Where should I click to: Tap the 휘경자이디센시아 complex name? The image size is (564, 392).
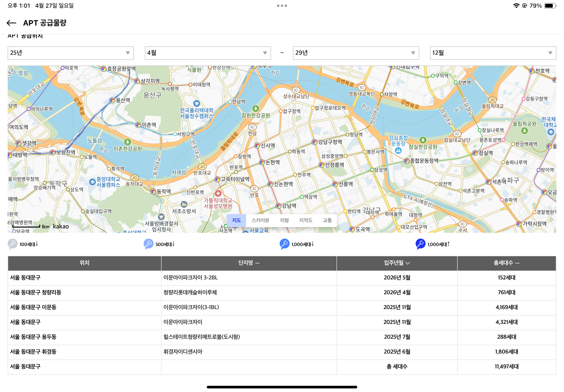coord(183,351)
